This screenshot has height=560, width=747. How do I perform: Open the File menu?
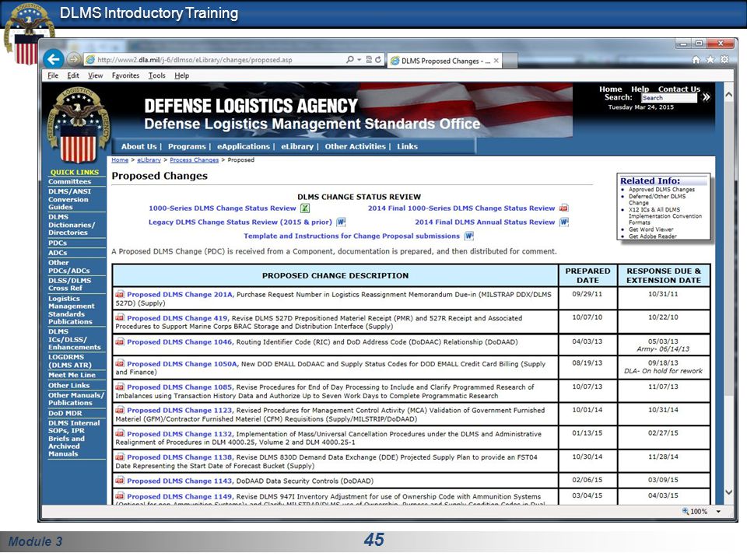(53, 75)
